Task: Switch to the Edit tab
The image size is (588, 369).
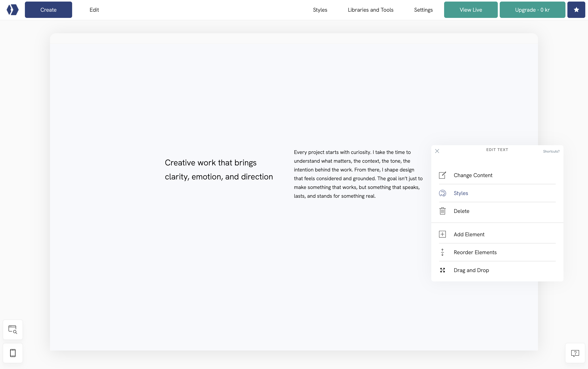Action: pyautogui.click(x=94, y=10)
